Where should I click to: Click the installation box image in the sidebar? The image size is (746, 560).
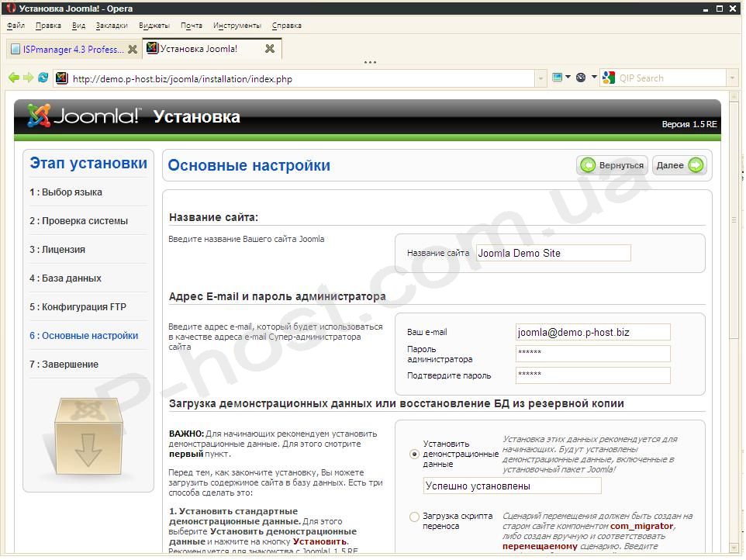(x=88, y=437)
